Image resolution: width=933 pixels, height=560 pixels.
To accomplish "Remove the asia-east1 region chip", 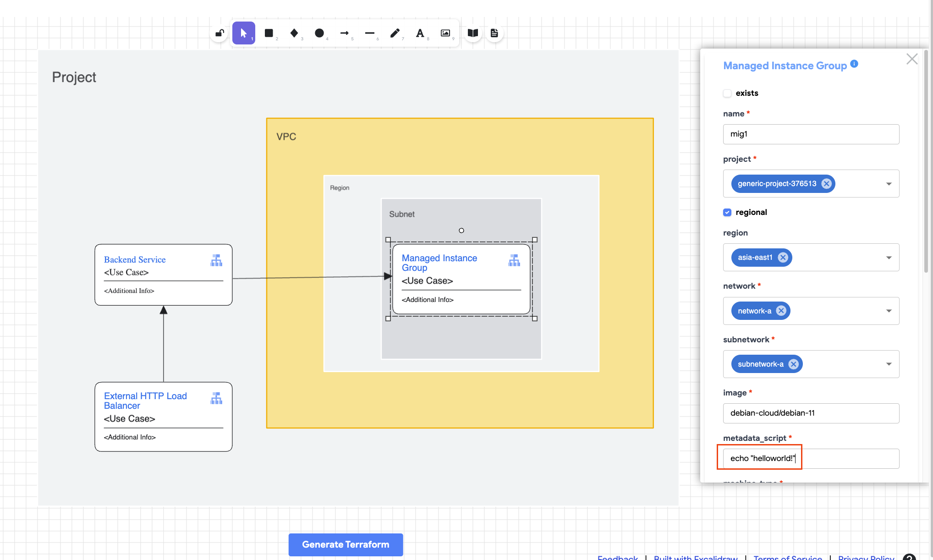I will (x=783, y=258).
